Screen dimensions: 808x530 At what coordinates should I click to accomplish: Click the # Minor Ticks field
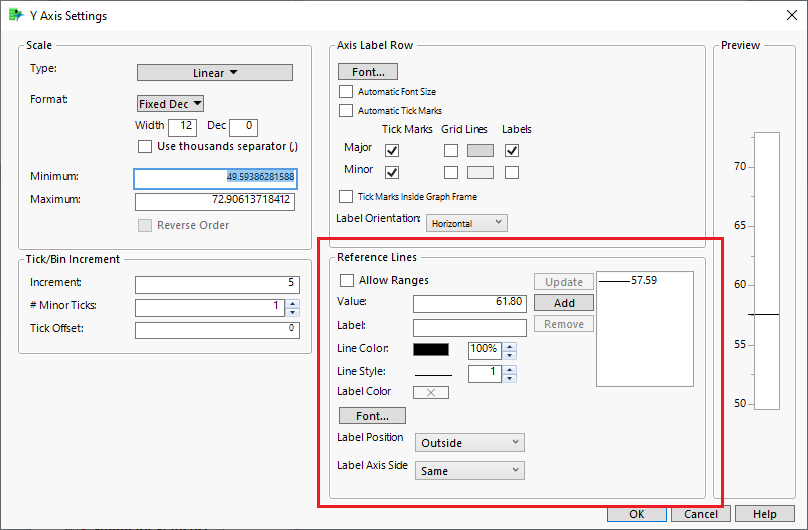210,307
